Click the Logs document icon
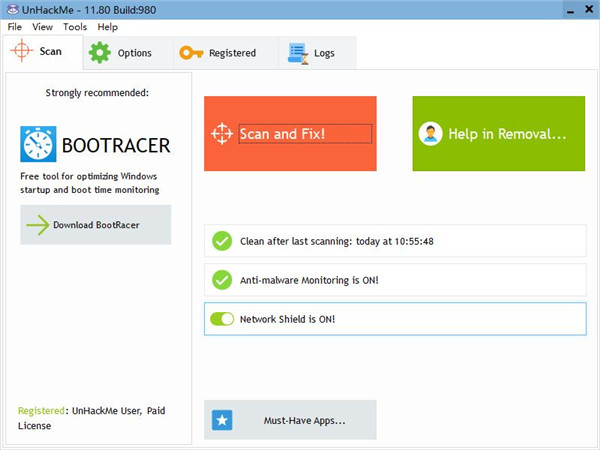The height and width of the screenshot is (450, 600). 298,53
